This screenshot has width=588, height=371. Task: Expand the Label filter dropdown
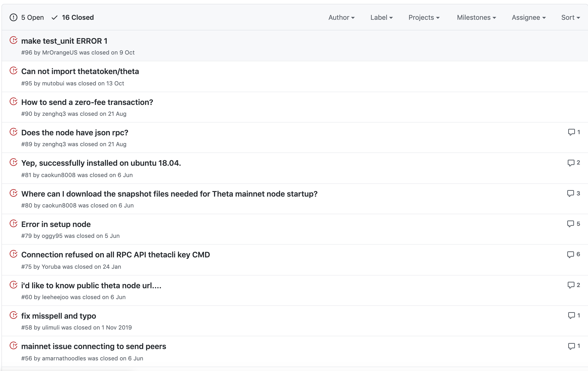381,18
